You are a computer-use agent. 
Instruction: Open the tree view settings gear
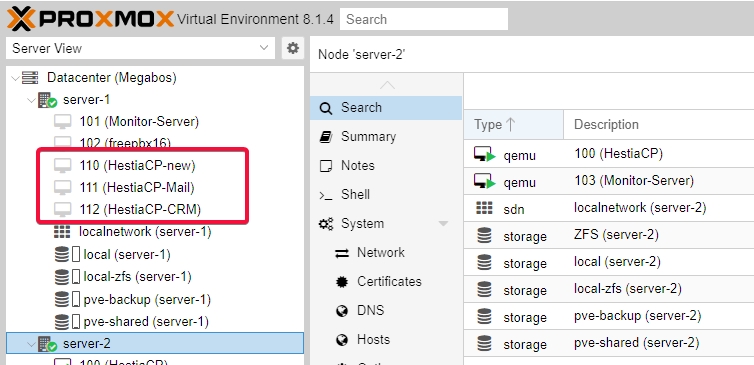pos(293,48)
